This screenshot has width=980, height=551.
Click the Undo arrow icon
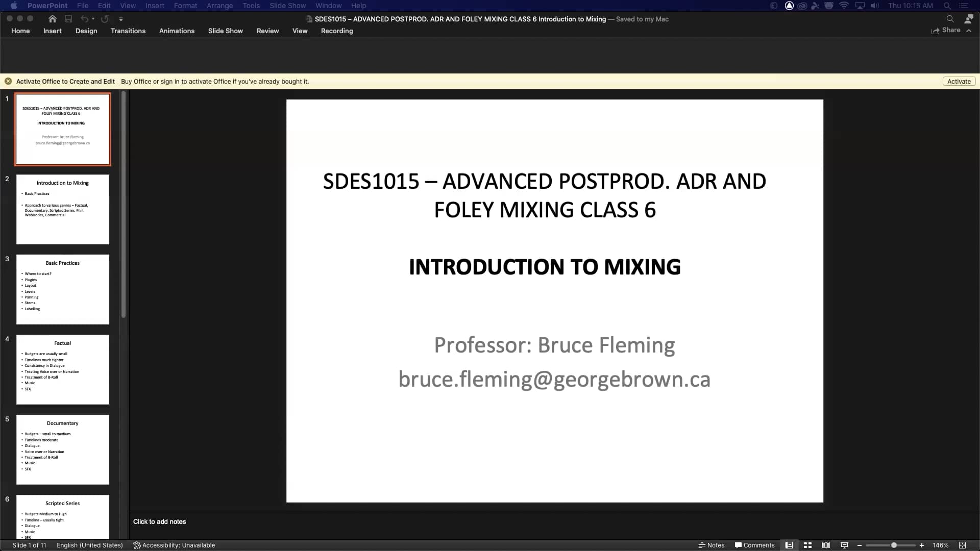pos(84,19)
